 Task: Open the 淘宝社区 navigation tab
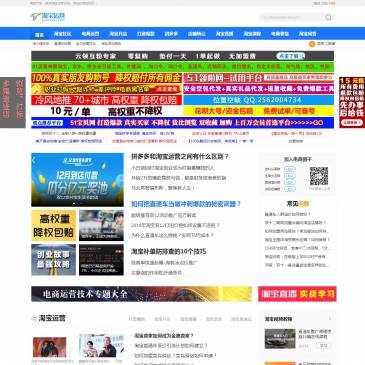click(x=62, y=34)
